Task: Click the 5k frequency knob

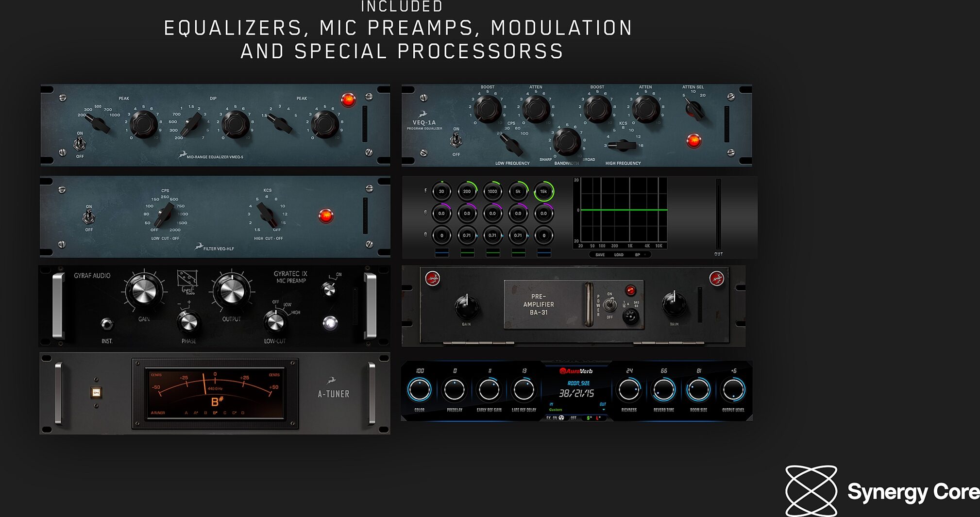Action: (518, 191)
